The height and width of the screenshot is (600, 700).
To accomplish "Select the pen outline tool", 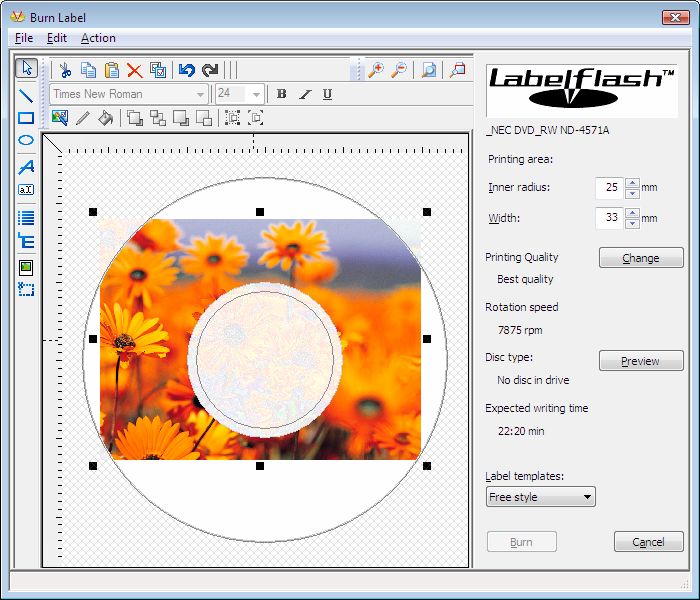I will point(83,118).
